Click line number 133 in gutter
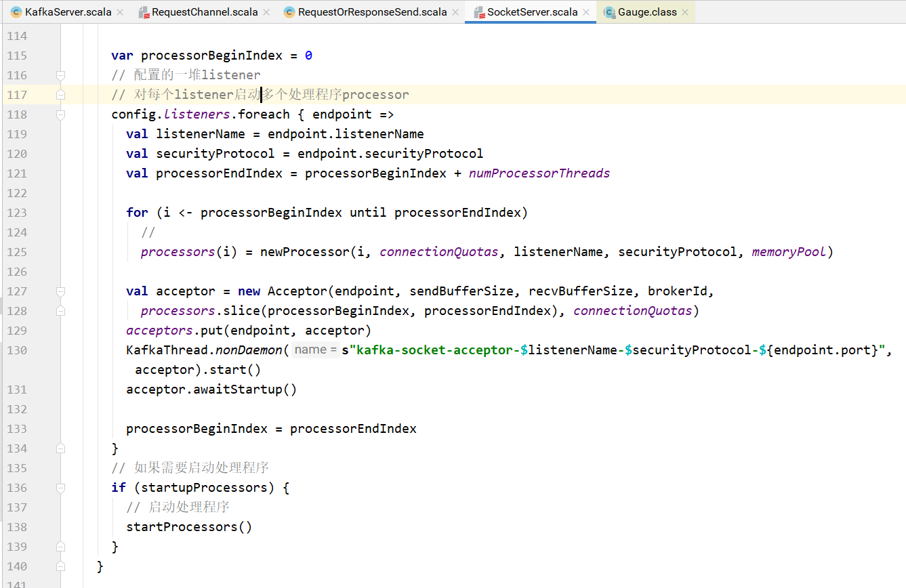The width and height of the screenshot is (906, 588). pyautogui.click(x=17, y=429)
